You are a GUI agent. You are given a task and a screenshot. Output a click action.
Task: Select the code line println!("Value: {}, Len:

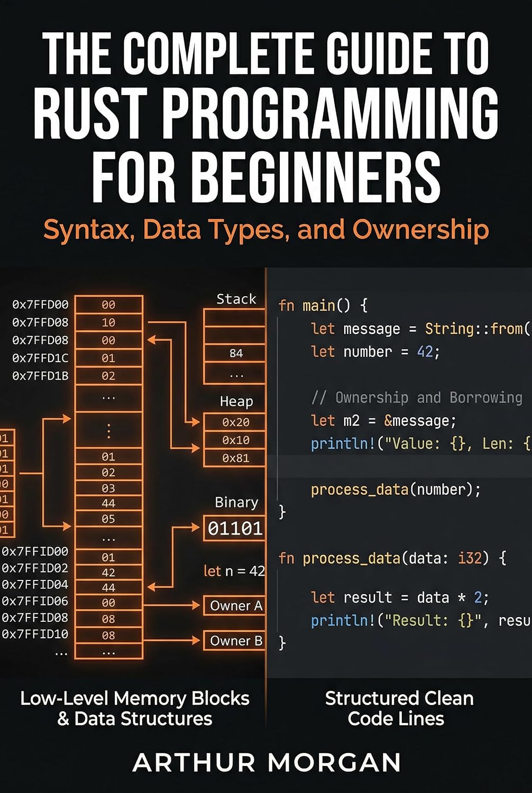pos(420,444)
